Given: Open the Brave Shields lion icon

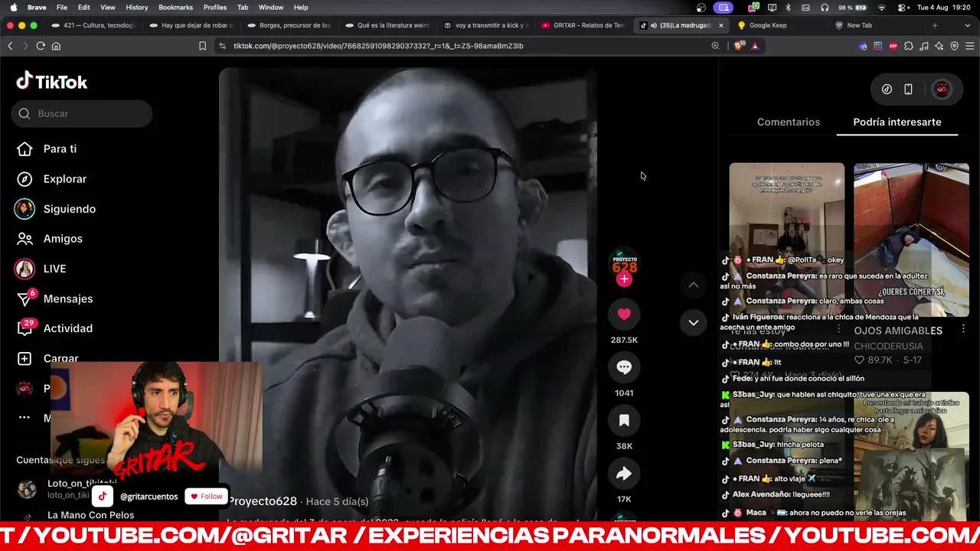Looking at the screenshot, I should (x=738, y=46).
